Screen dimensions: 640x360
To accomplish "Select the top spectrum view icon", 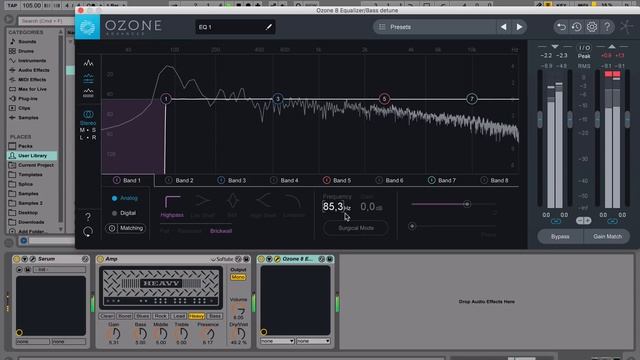I will tap(88, 63).
